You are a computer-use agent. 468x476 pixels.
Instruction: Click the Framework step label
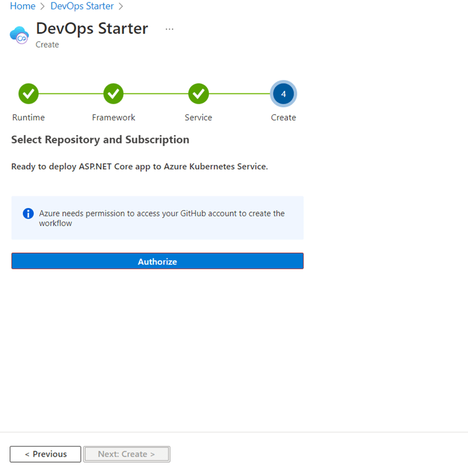113,117
